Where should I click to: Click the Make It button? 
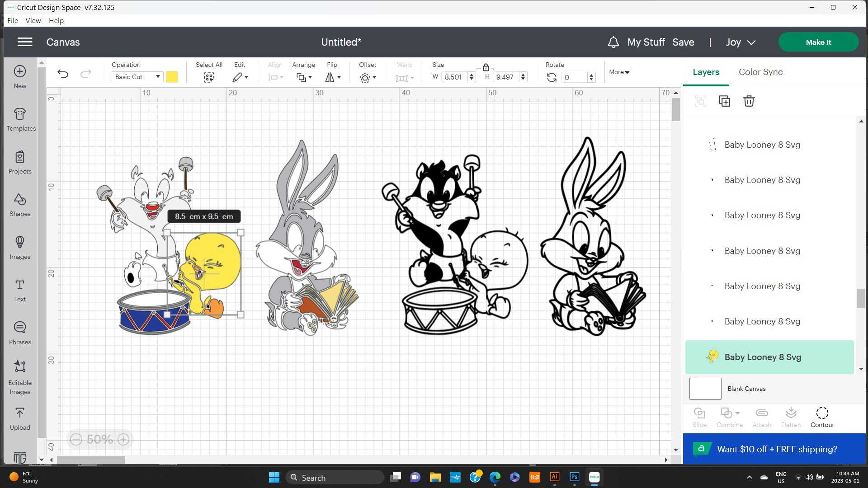(x=818, y=42)
